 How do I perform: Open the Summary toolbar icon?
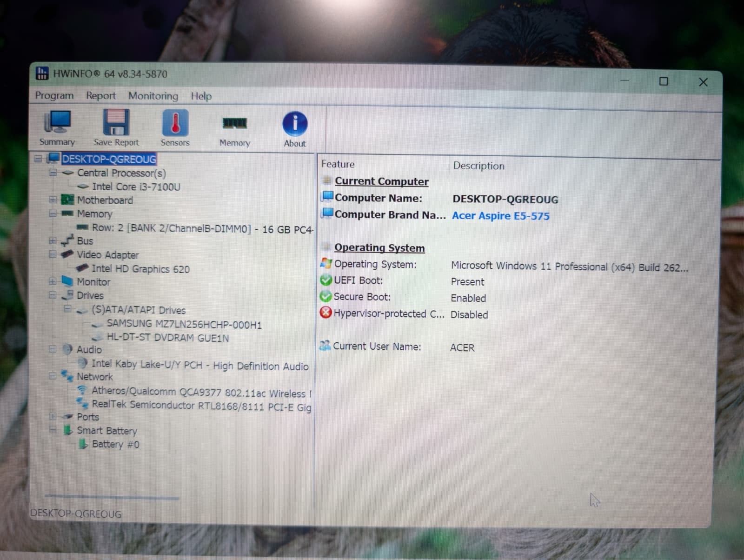[x=57, y=128]
